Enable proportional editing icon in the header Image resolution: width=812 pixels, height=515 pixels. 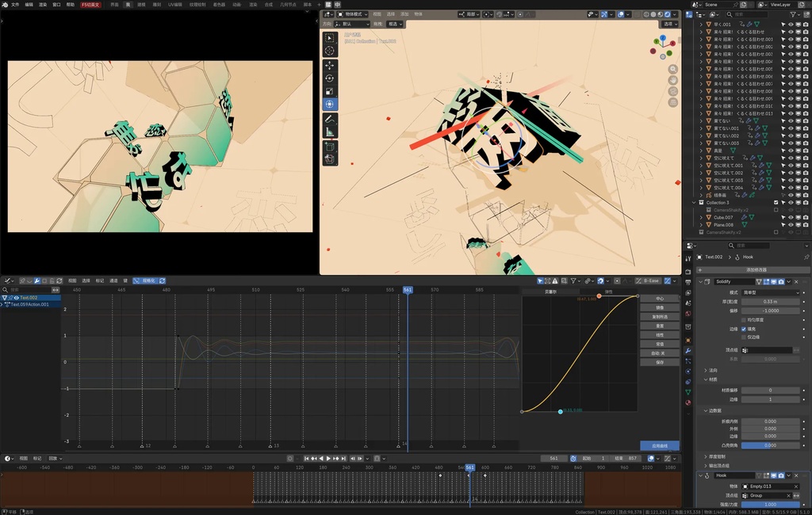620,14
